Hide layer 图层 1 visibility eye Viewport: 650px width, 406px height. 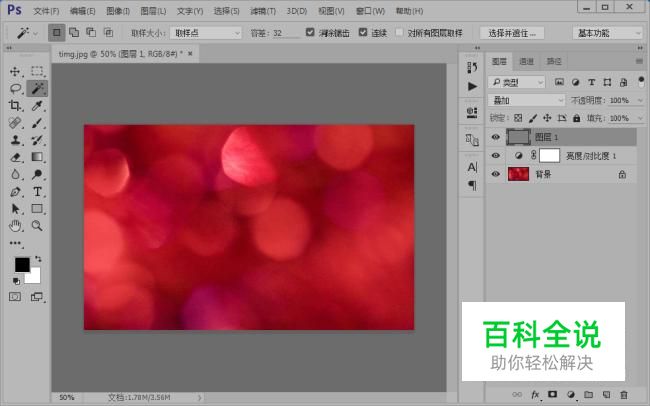(x=495, y=137)
